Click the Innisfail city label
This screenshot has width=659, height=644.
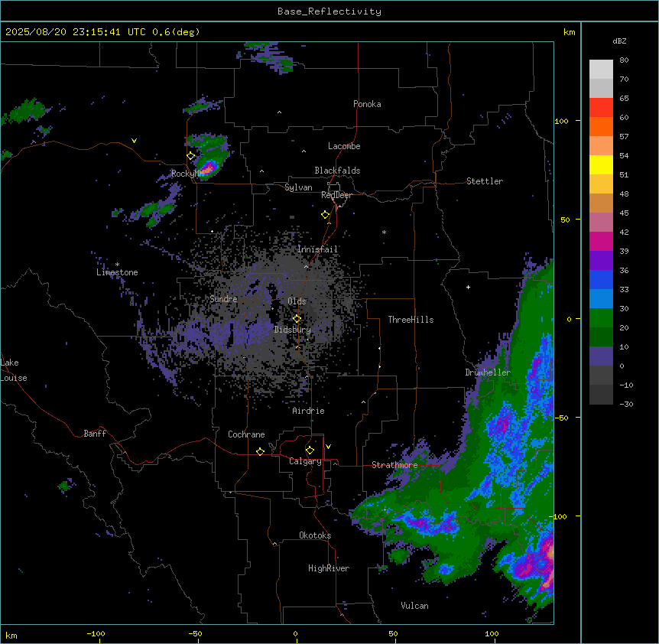tap(317, 249)
